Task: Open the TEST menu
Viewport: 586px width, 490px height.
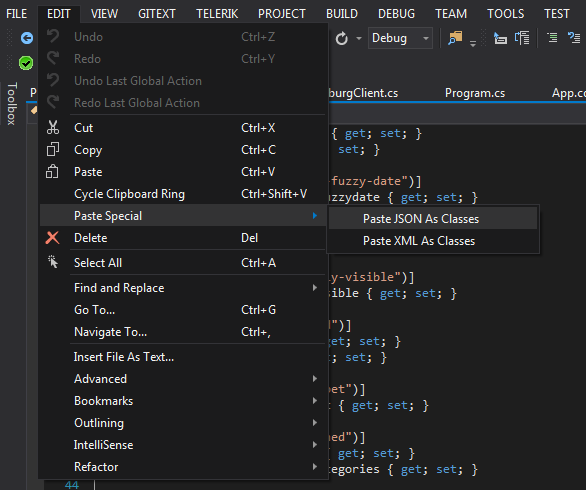Action: [x=556, y=14]
